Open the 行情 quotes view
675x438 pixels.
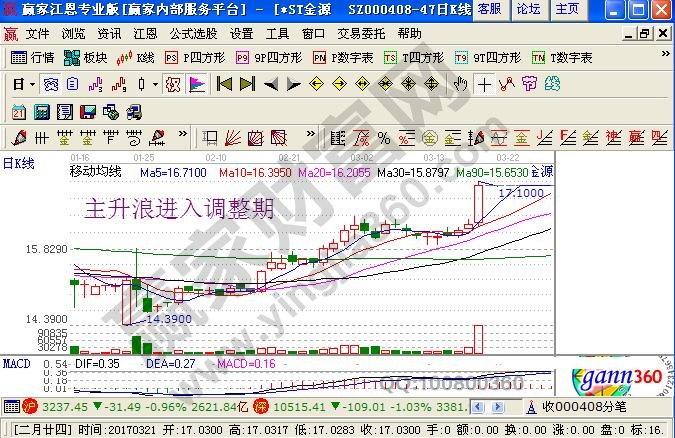32,58
